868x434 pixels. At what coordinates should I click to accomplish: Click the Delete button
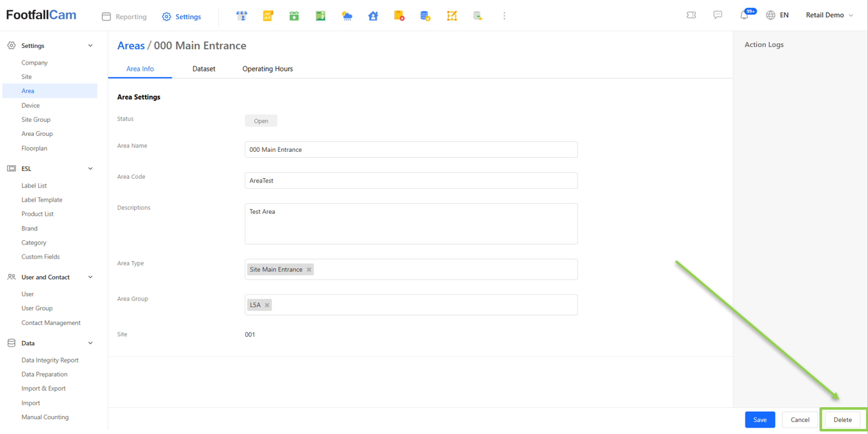[842, 420]
